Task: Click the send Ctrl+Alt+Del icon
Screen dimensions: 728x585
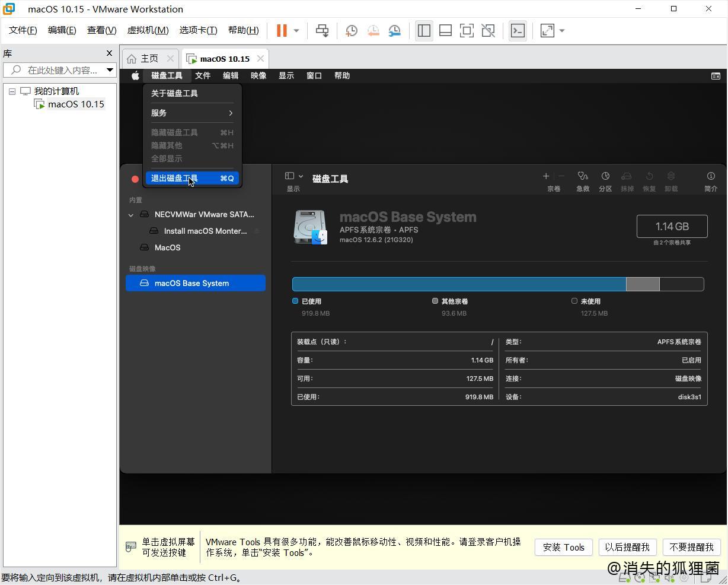Action: [x=322, y=30]
